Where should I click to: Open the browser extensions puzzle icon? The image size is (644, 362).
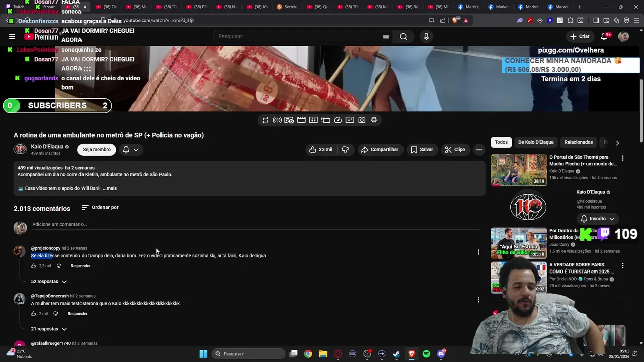[570, 20]
